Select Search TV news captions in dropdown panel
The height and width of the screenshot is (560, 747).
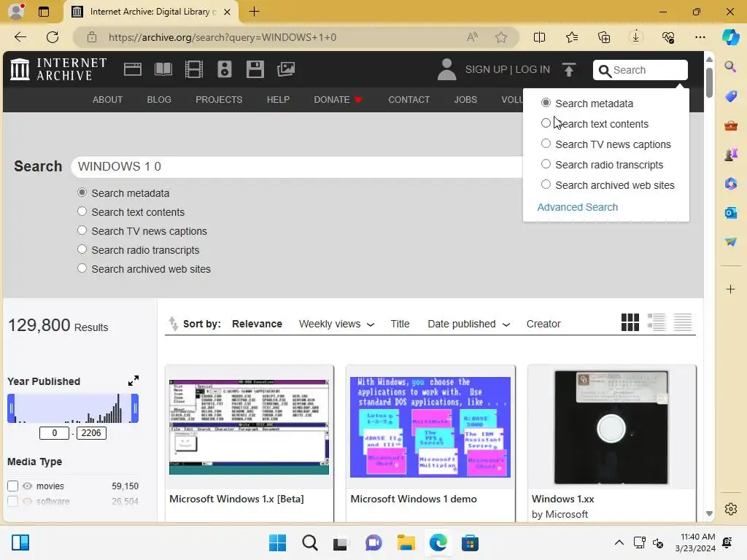pos(546,144)
